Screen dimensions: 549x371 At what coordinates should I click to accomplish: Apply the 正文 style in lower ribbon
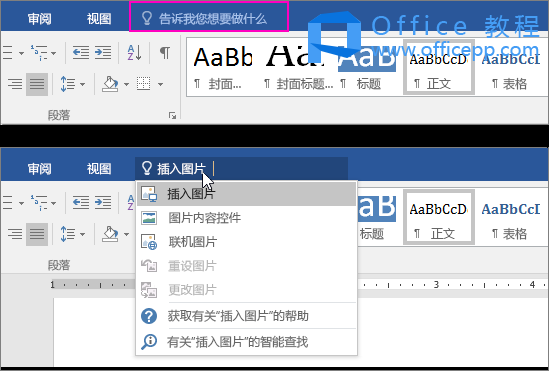tap(439, 217)
